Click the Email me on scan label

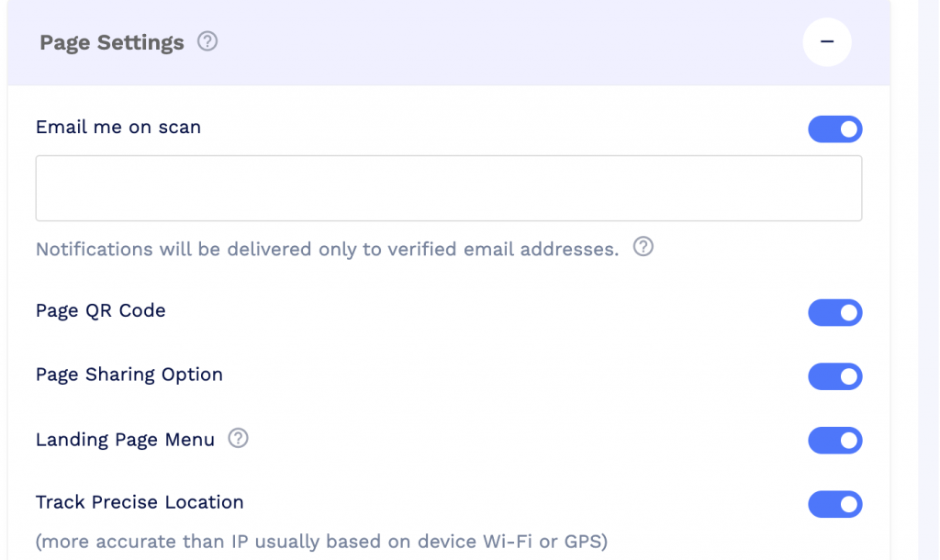(x=118, y=127)
